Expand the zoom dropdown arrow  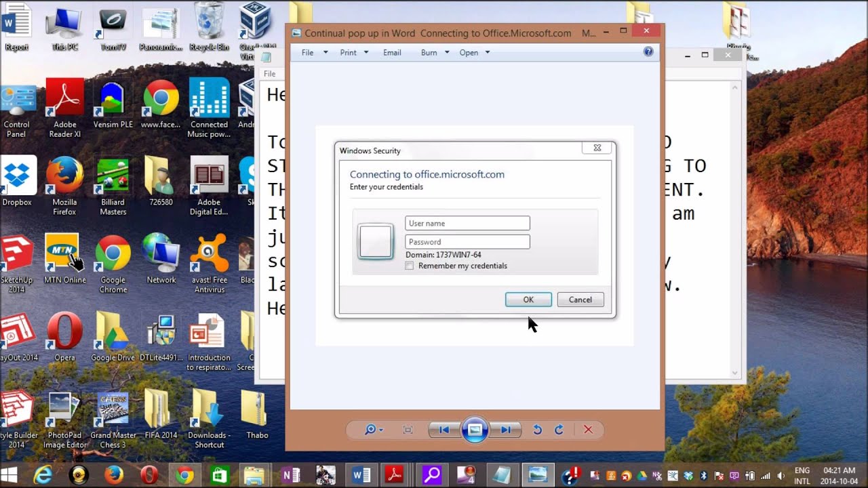381,430
